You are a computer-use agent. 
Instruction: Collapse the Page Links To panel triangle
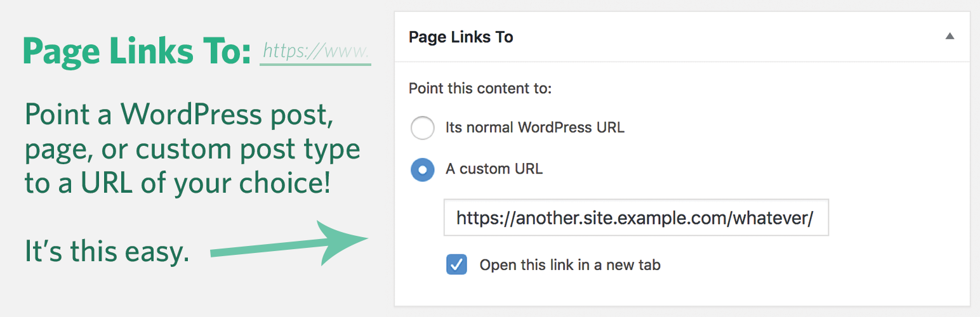pos(950,37)
